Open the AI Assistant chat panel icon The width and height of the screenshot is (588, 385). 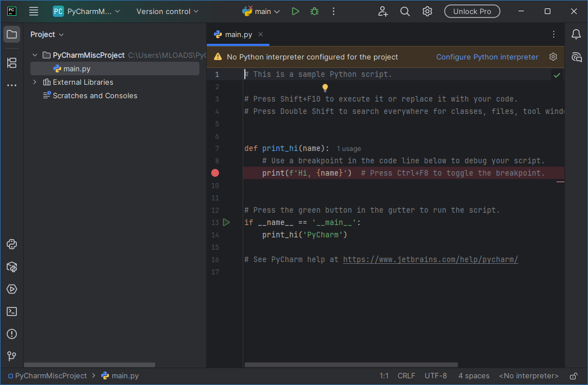pos(576,57)
